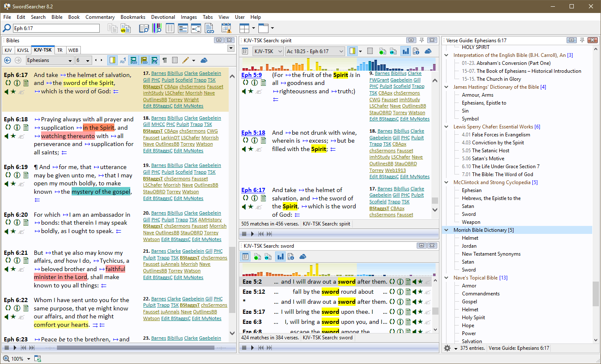Collapse Nave's Topical Bible [13] node
This screenshot has height=364, width=601.
coord(446,278)
